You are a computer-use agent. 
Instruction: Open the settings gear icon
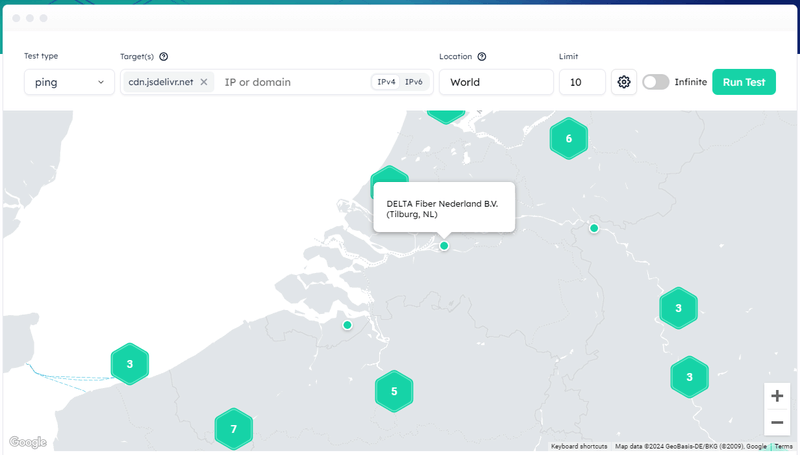[624, 82]
